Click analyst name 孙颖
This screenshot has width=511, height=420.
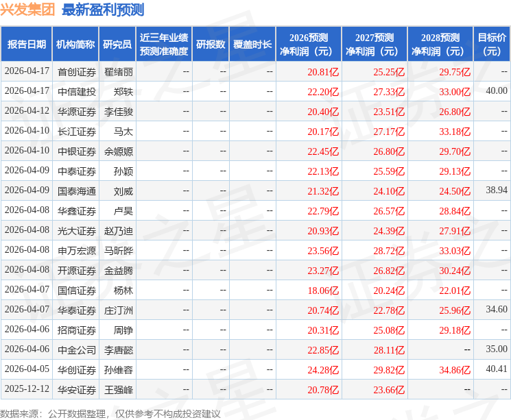[123, 171]
